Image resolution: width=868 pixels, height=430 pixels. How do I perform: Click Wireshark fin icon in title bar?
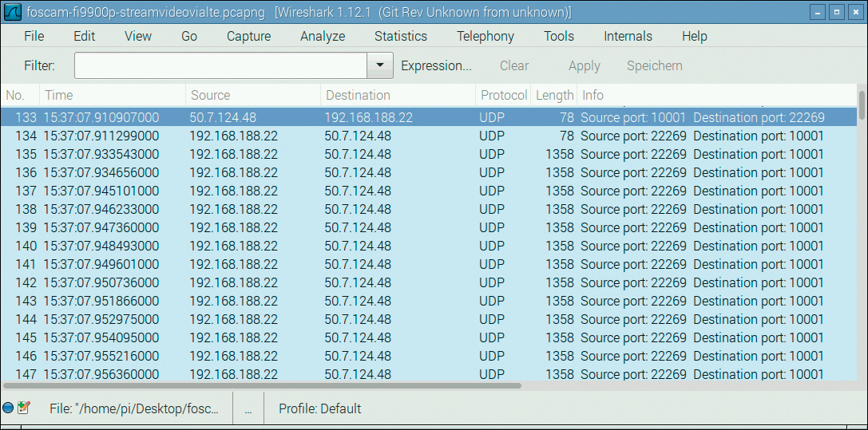pos(13,13)
